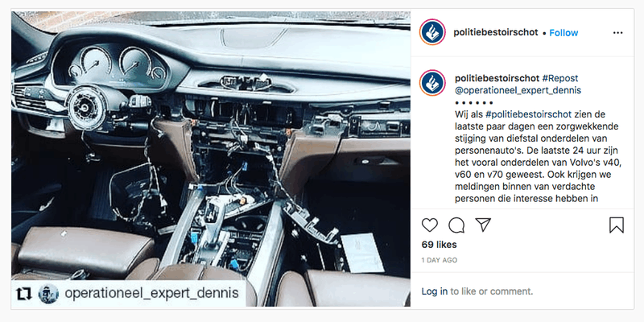The image size is (644, 322).
Task: Open comments via speech bubble icon
Action: (456, 225)
